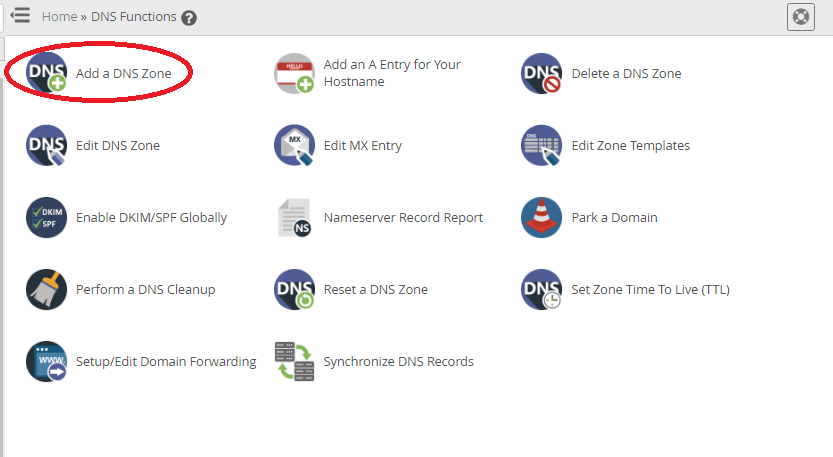
Task: Collapse the sidebar navigation menu
Action: [19, 16]
